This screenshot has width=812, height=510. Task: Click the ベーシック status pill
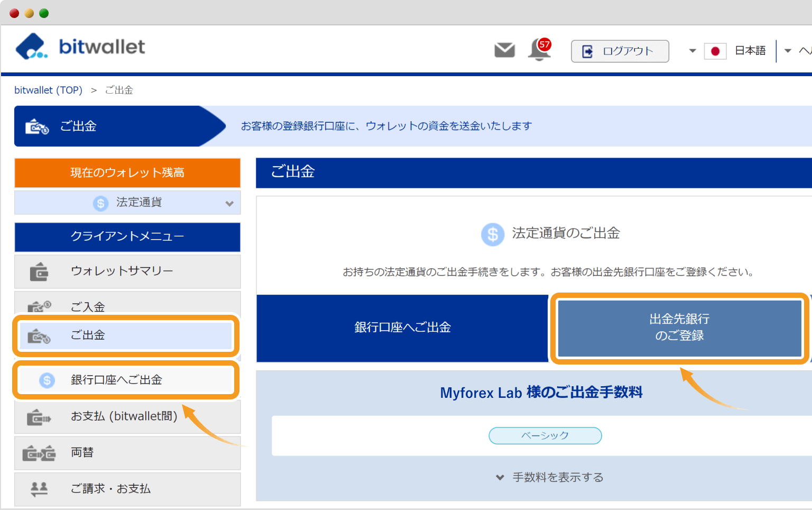[x=545, y=436]
